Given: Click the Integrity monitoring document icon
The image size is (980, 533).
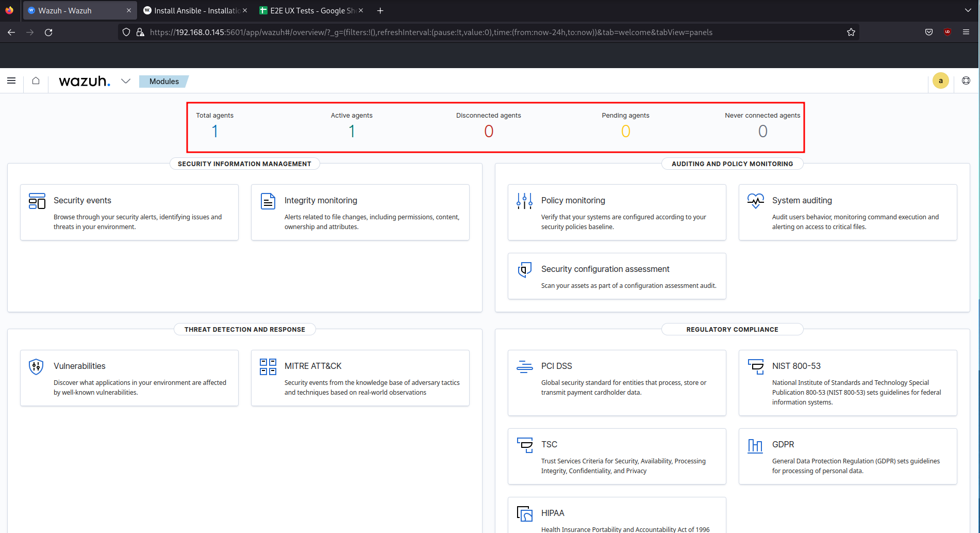Looking at the screenshot, I should 268,201.
